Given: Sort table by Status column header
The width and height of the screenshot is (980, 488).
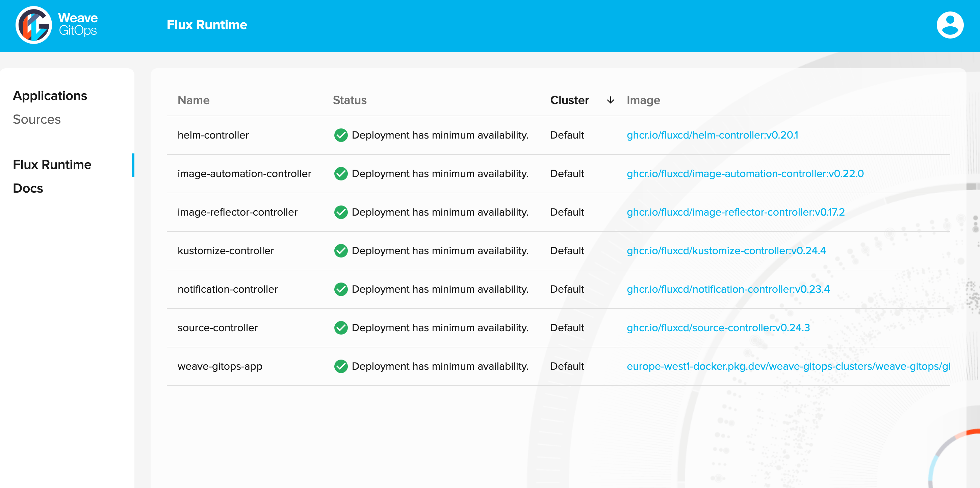Looking at the screenshot, I should point(349,100).
